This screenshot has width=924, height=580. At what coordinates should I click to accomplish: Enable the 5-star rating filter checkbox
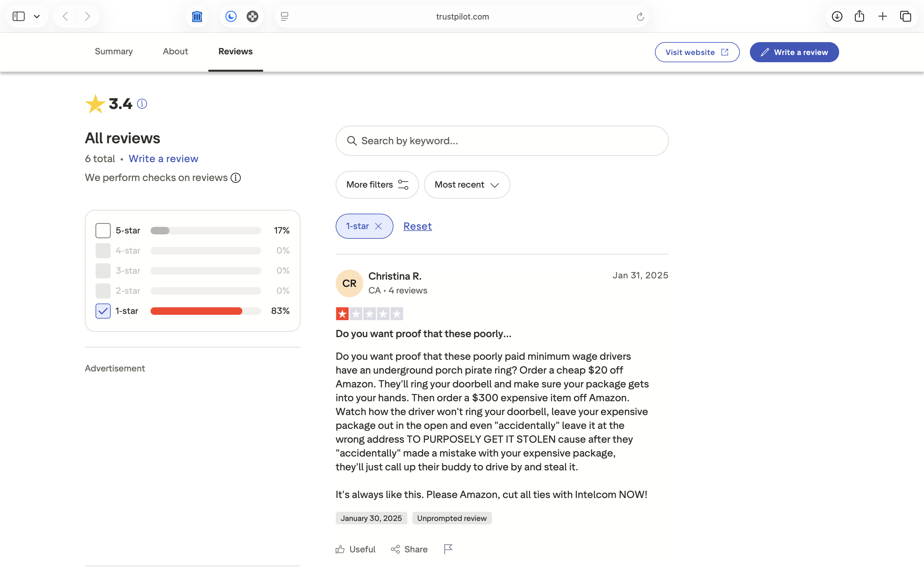pyautogui.click(x=102, y=230)
